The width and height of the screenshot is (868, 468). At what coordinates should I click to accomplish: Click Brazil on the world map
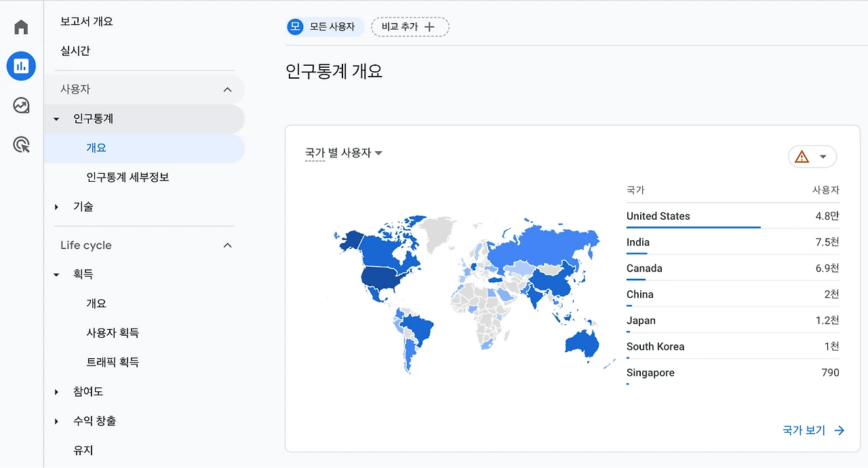pyautogui.click(x=417, y=329)
